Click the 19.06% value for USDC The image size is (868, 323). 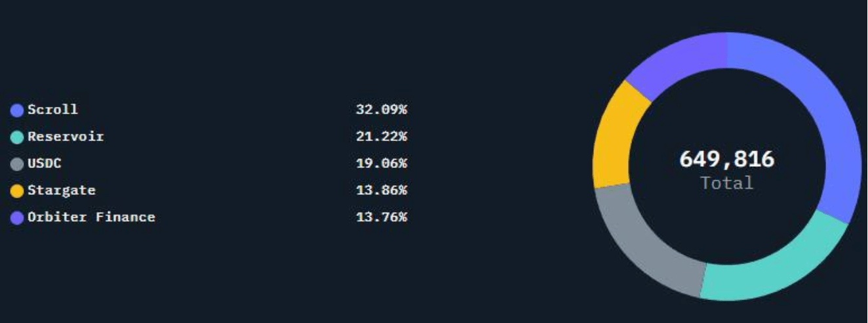tap(382, 163)
